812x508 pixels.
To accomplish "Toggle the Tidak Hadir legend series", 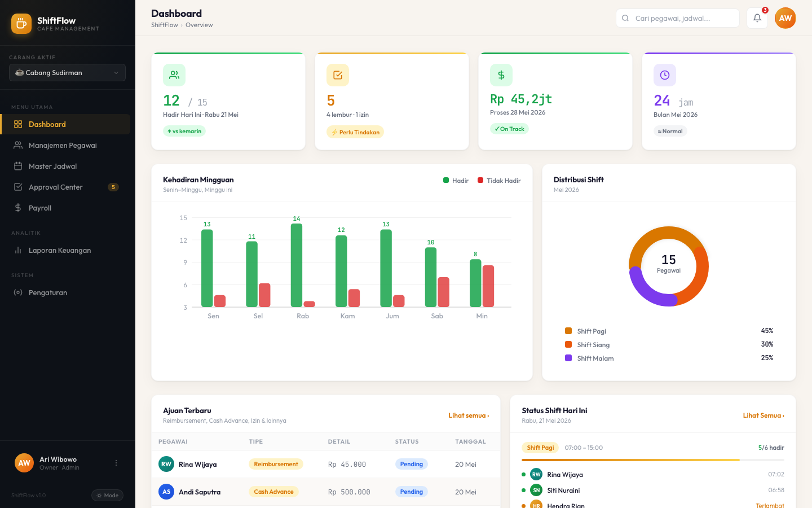I will (x=499, y=181).
